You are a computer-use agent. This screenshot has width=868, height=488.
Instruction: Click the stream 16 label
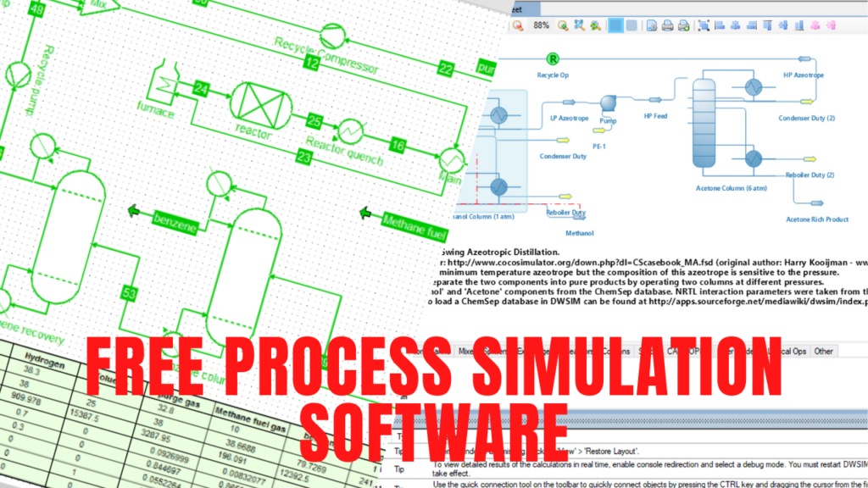tap(398, 145)
